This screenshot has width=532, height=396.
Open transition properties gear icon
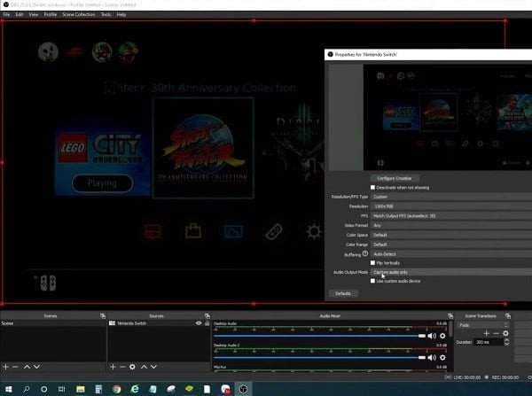click(x=505, y=333)
